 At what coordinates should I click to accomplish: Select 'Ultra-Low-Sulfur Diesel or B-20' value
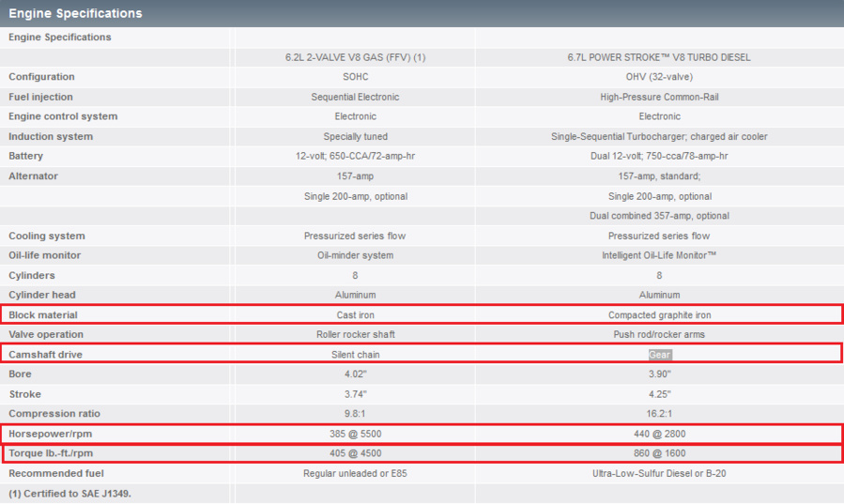(659, 473)
